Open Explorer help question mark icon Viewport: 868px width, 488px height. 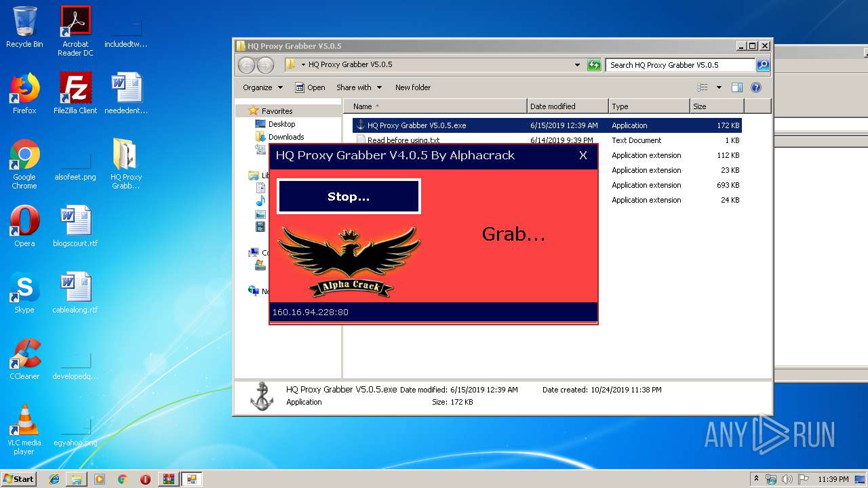pyautogui.click(x=756, y=87)
